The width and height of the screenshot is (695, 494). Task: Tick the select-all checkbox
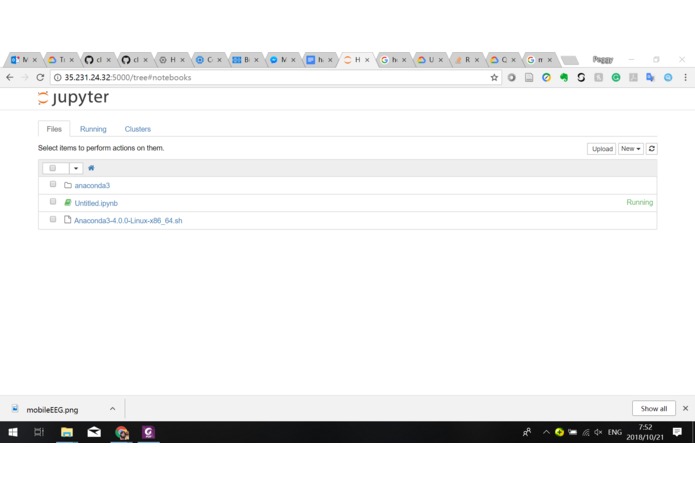pyautogui.click(x=53, y=168)
